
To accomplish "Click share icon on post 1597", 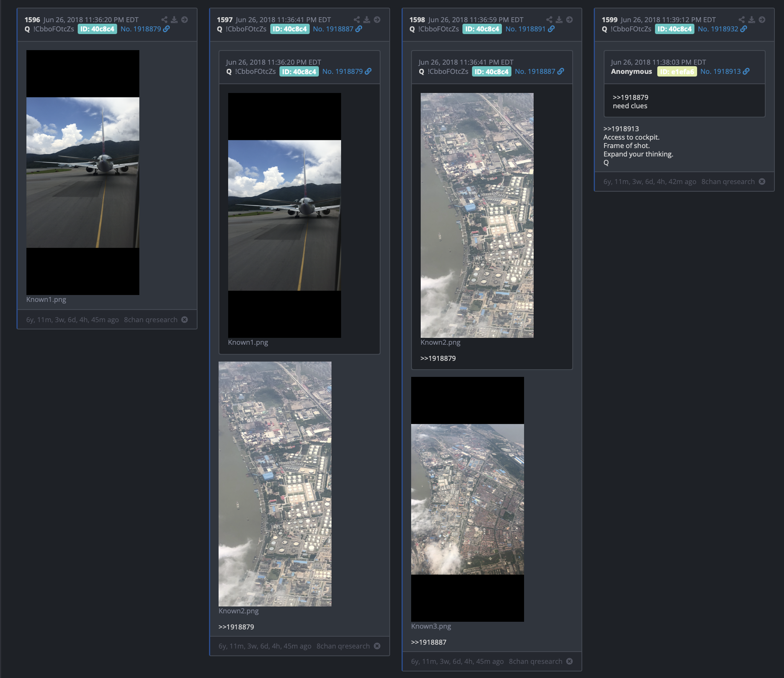I will coord(357,20).
